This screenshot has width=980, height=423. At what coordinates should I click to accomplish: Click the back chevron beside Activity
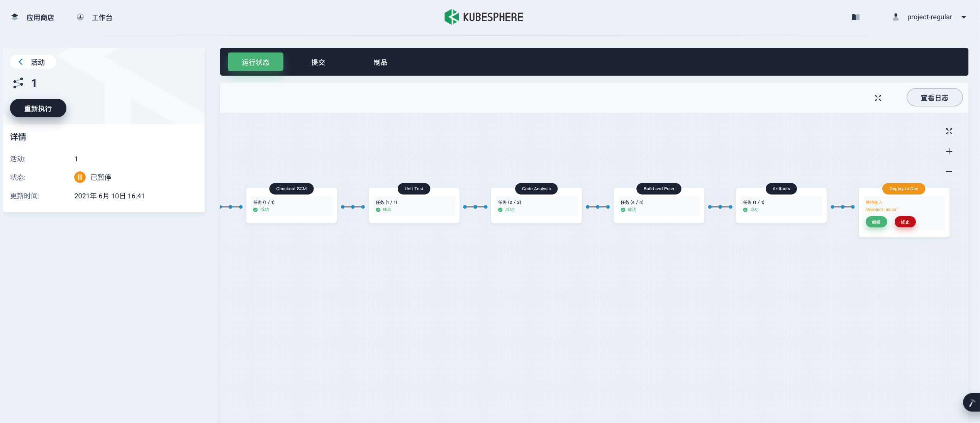[21, 62]
